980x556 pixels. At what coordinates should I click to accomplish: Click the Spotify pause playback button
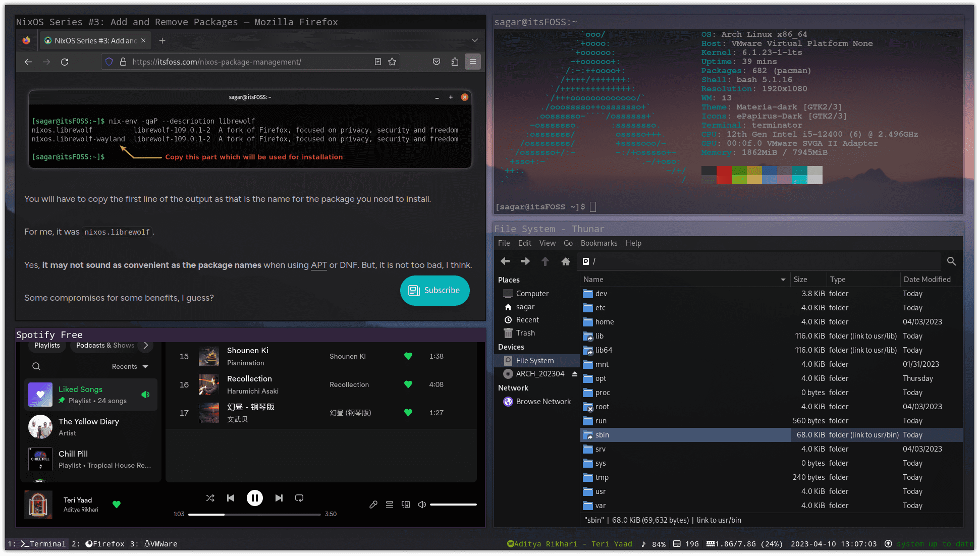click(254, 497)
